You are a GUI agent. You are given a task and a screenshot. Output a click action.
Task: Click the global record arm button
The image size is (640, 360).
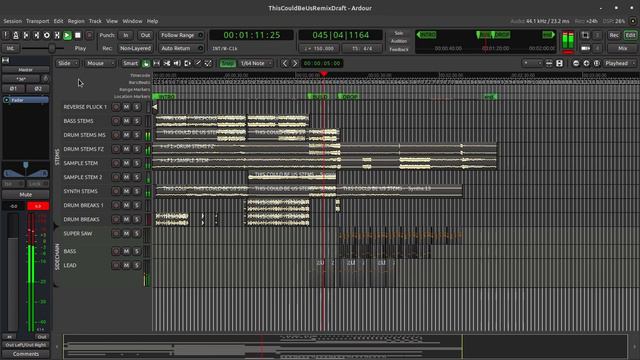[x=89, y=36]
